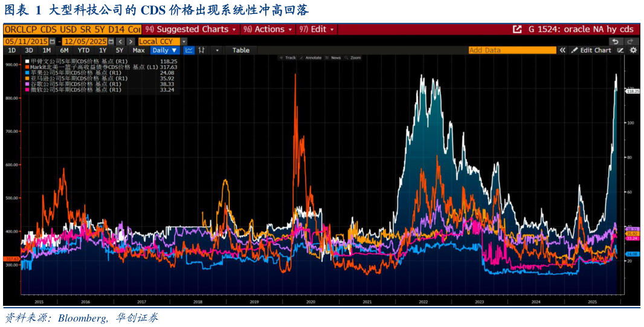The image size is (644, 327).
Task: Click the pop-out chart icon beside G 1524
Action: [x=517, y=30]
